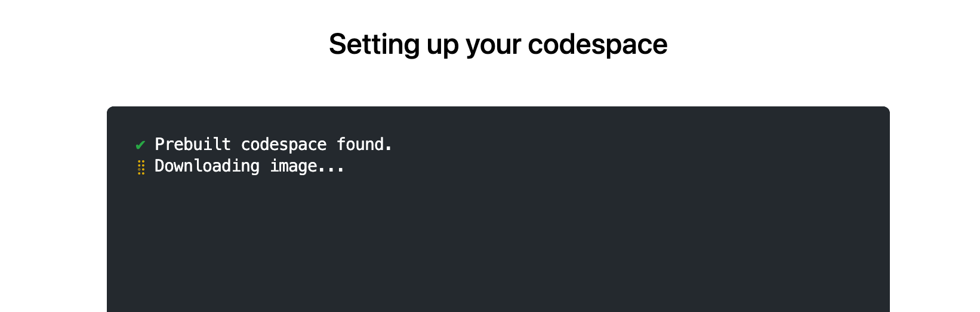980x312 pixels.
Task: Click the "Downloading image..." status line
Action: click(249, 166)
